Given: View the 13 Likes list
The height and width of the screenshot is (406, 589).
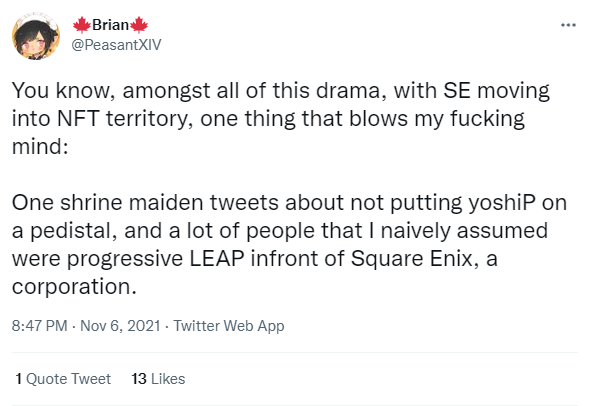Looking at the screenshot, I should click(158, 379).
